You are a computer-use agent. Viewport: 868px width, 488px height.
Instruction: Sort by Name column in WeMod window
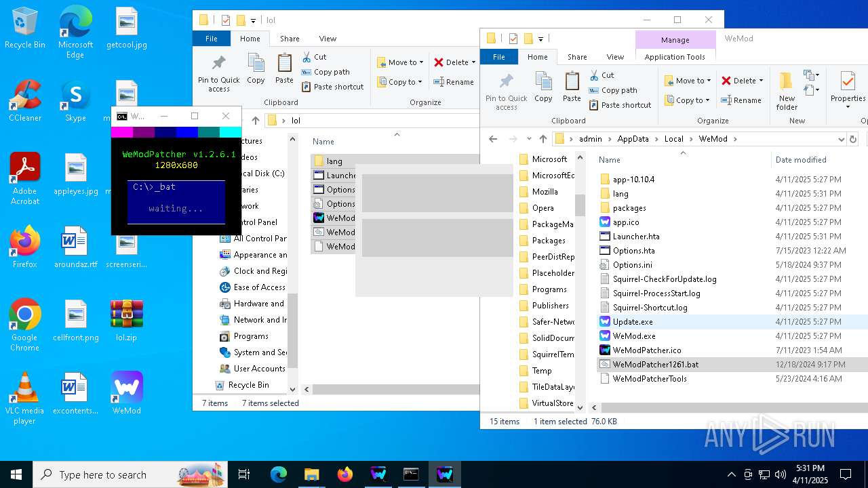pyautogui.click(x=610, y=160)
